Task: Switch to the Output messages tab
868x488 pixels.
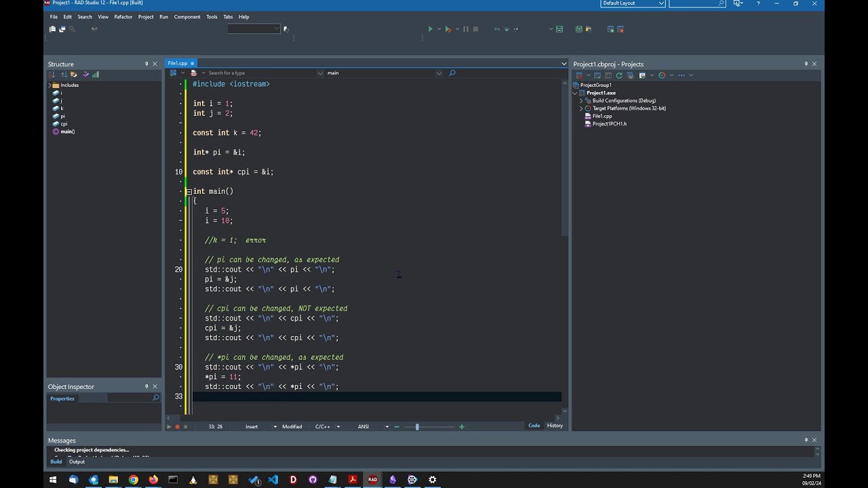Action: click(x=77, y=462)
